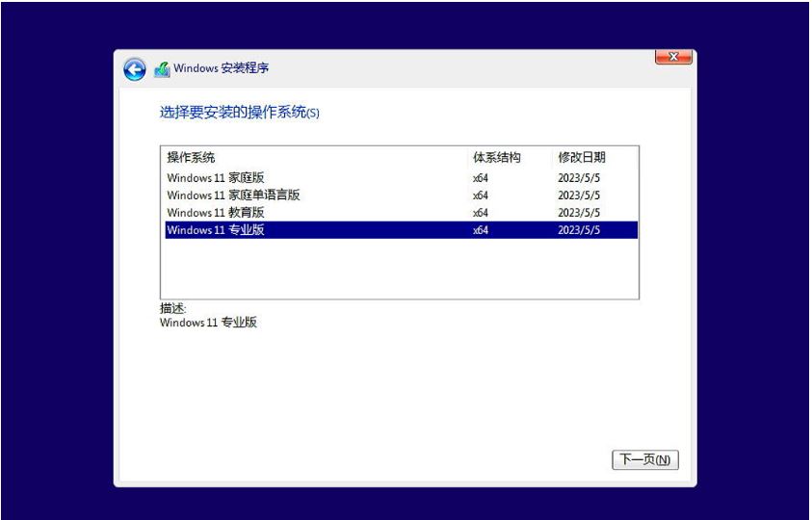Click the x64 cell in 教育版 row

(481, 213)
